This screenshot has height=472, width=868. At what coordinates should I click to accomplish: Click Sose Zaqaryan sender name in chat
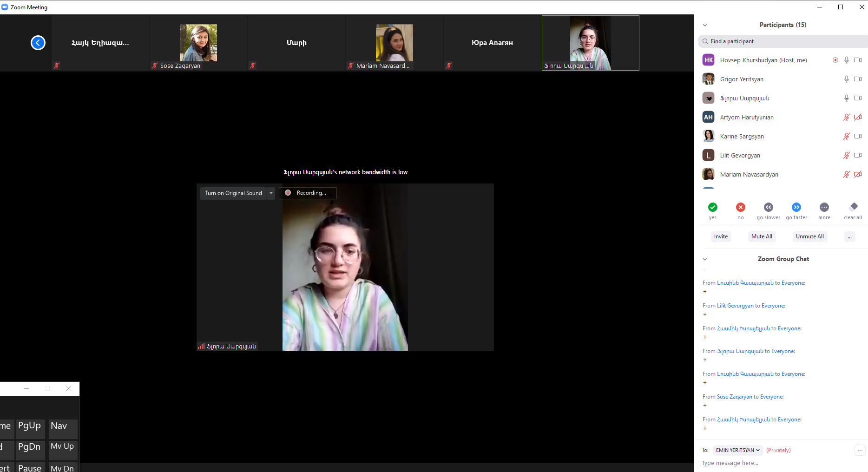coord(735,397)
